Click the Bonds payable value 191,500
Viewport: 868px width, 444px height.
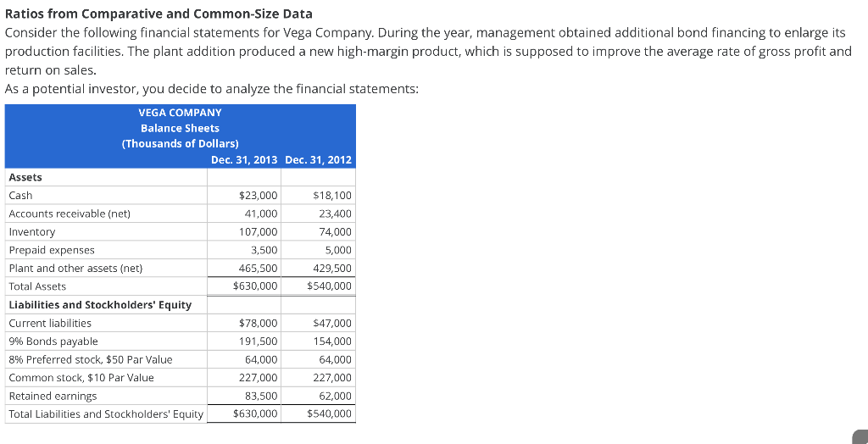[x=259, y=341]
